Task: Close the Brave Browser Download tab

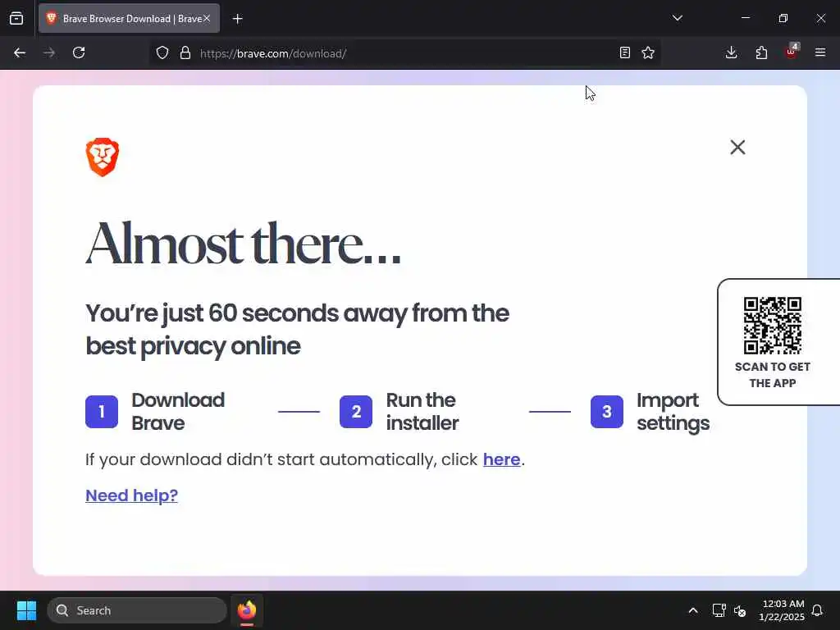Action: [207, 19]
